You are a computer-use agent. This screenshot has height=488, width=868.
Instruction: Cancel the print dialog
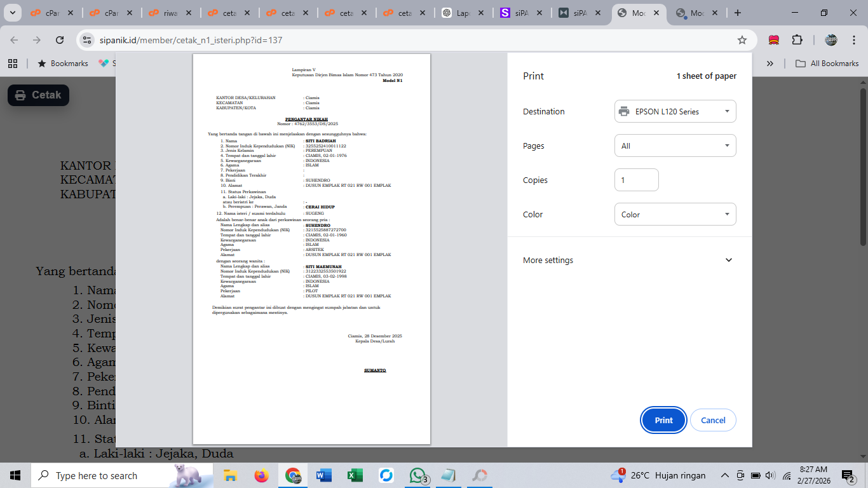point(713,420)
